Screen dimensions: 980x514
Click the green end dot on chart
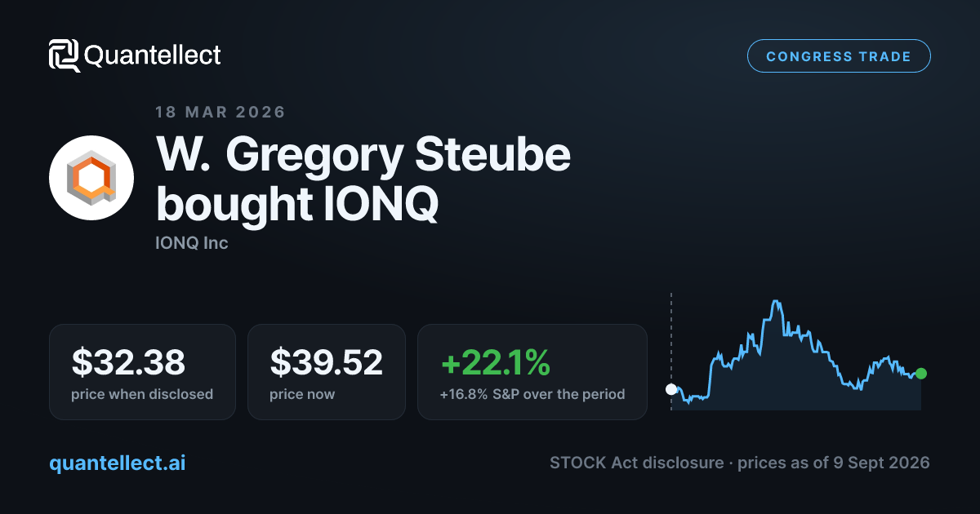point(921,374)
